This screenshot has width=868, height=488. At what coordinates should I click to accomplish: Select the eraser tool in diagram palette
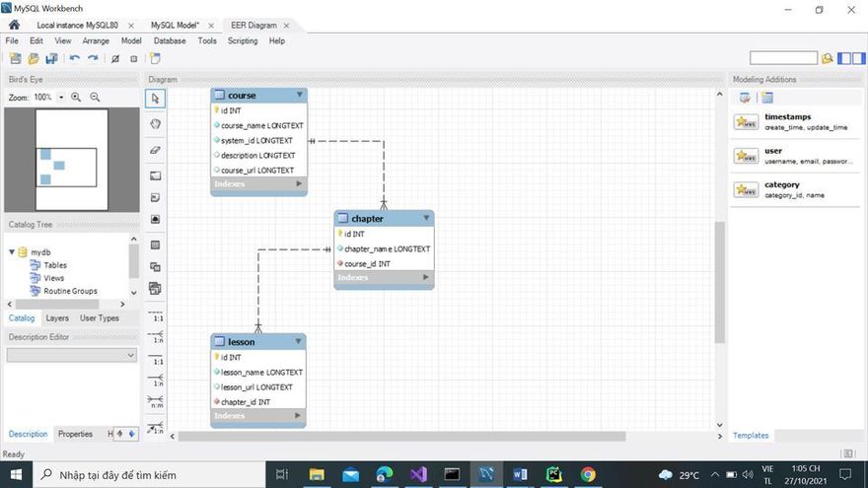tap(156, 151)
